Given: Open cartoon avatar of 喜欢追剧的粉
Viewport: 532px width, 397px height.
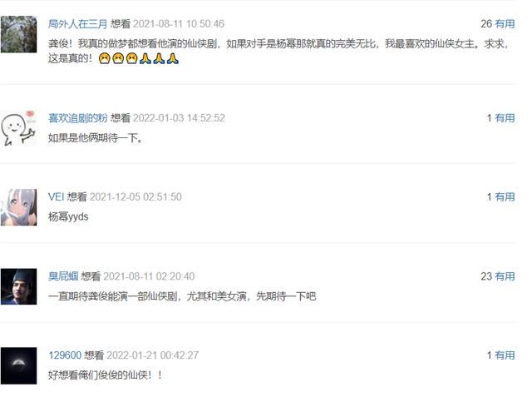Looking at the screenshot, I should [18, 128].
